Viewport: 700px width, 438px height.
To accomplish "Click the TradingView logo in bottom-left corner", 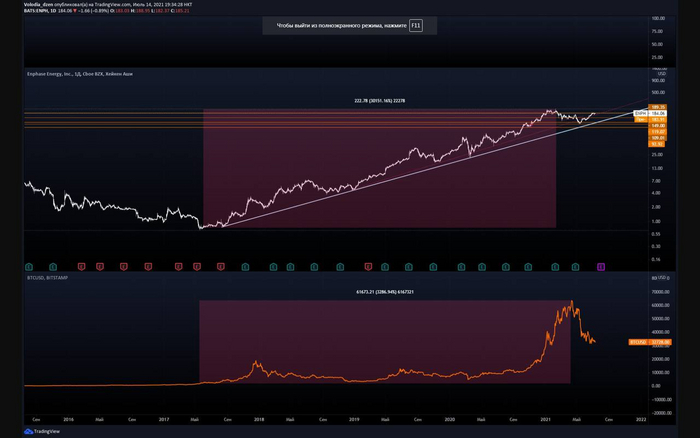I will [40, 431].
